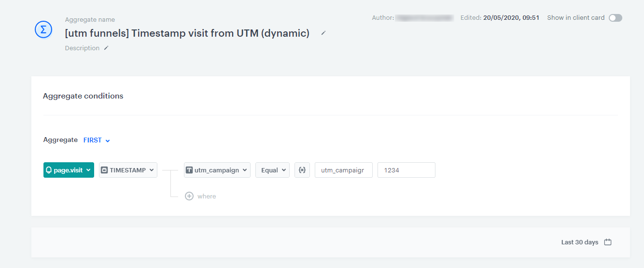Open the Equal operator dropdown

272,170
